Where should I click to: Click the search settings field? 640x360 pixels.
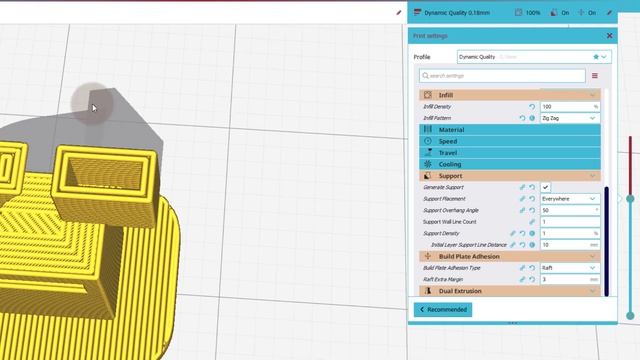tap(502, 76)
